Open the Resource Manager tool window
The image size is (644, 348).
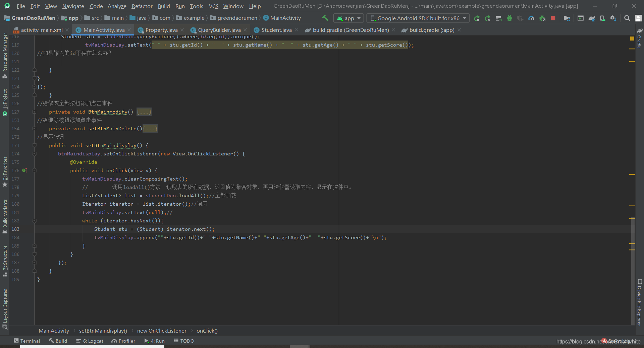click(x=5, y=56)
